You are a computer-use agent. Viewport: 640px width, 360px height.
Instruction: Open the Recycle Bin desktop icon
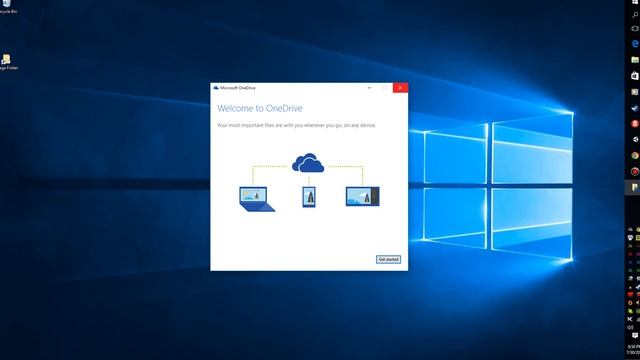coord(8,7)
